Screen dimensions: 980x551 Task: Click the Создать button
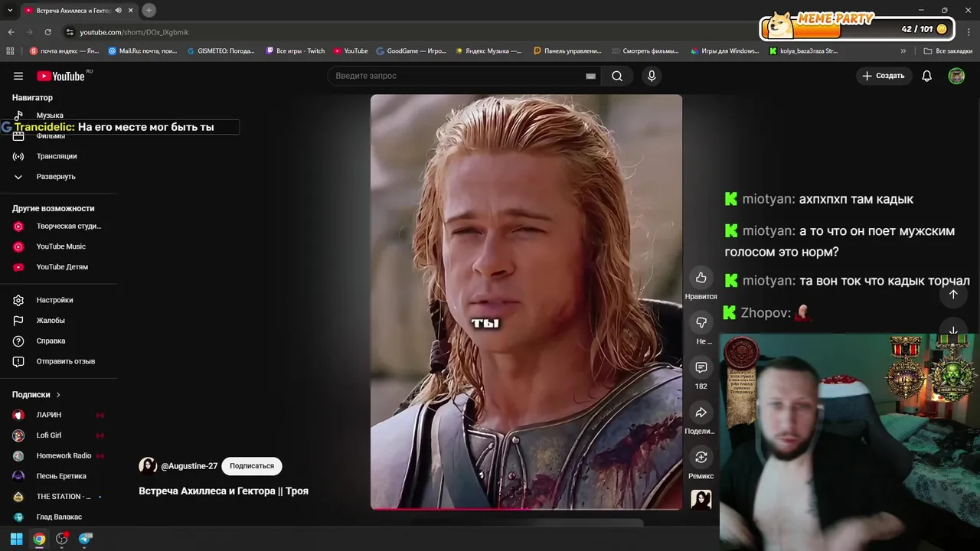pos(884,76)
